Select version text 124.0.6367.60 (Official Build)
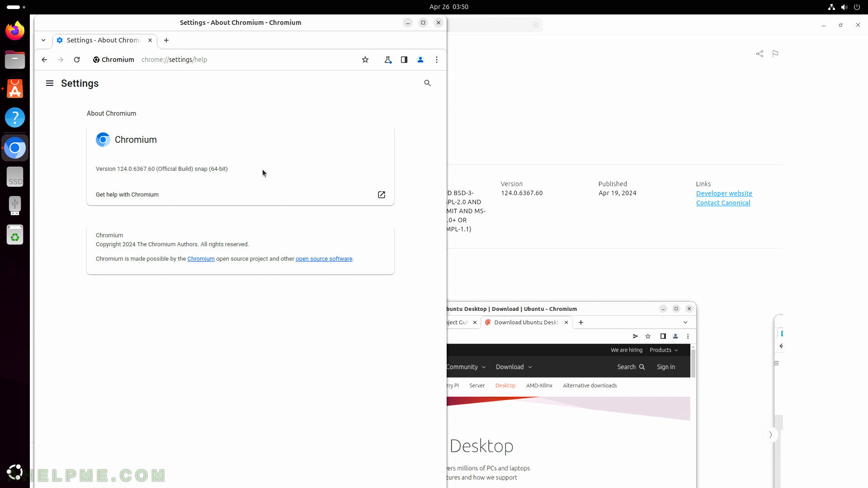This screenshot has width=868, height=488. [x=155, y=169]
